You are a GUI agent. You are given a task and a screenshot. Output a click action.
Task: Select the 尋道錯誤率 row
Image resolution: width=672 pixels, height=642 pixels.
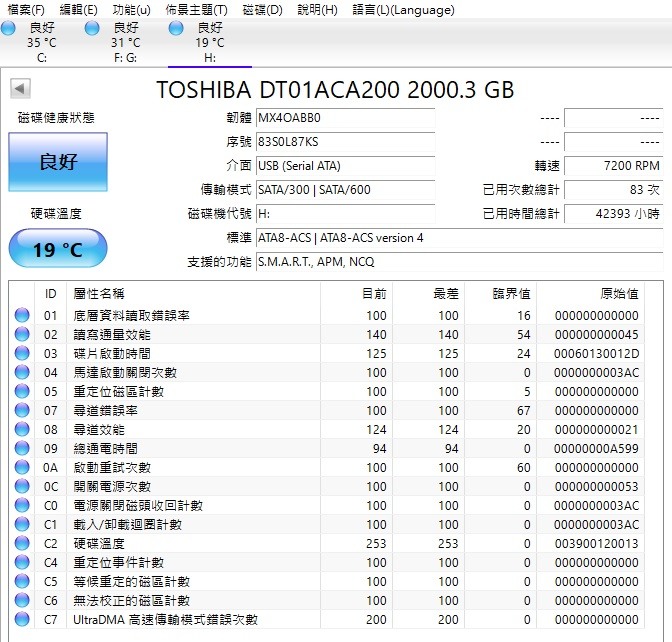tap(327, 410)
